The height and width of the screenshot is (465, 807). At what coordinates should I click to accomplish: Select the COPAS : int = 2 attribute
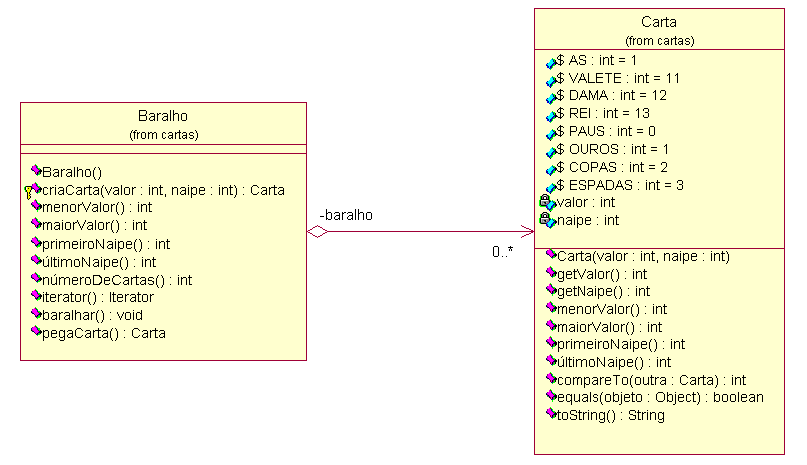[x=612, y=167]
